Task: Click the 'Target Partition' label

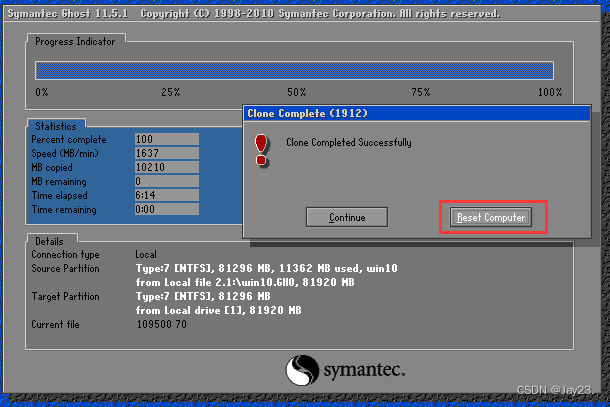Action: click(65, 296)
